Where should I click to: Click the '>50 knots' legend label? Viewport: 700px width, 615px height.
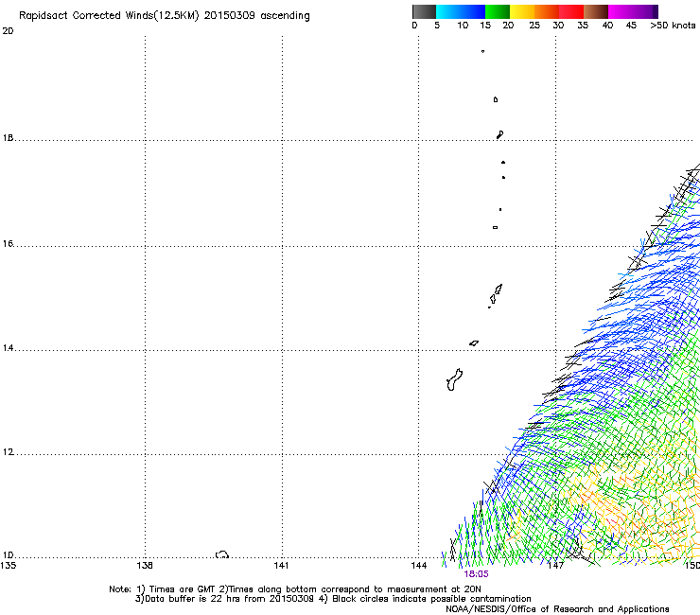(673, 26)
